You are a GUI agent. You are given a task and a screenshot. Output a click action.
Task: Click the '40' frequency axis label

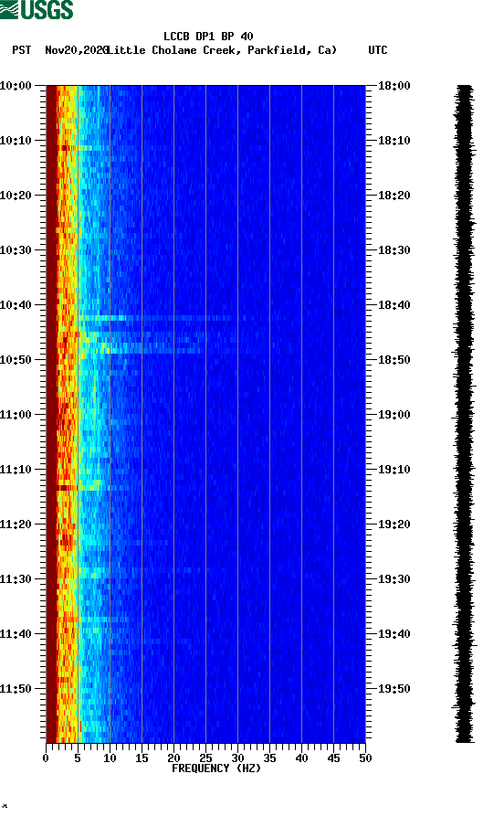301,758
